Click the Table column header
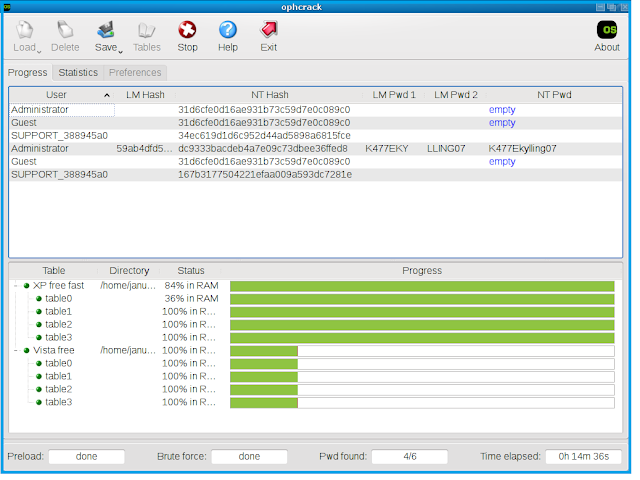This screenshot has height=480, width=640. click(54, 271)
